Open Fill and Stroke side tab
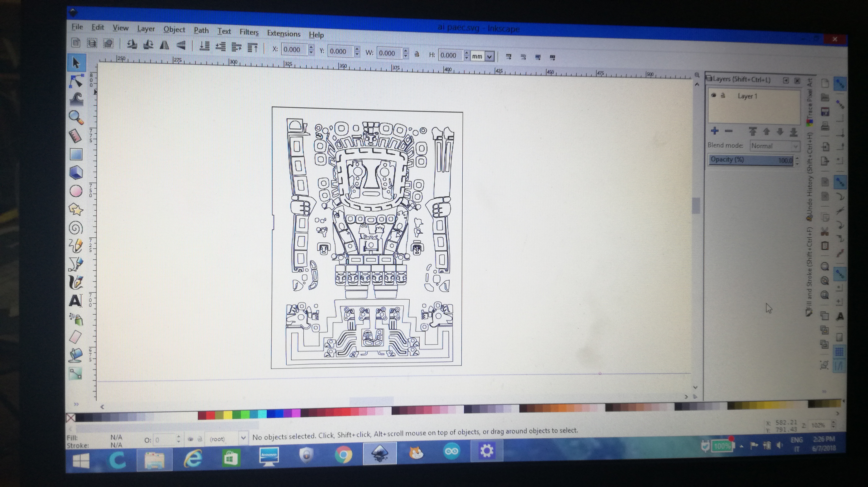Screen dimensions: 868x487 coord(809,272)
